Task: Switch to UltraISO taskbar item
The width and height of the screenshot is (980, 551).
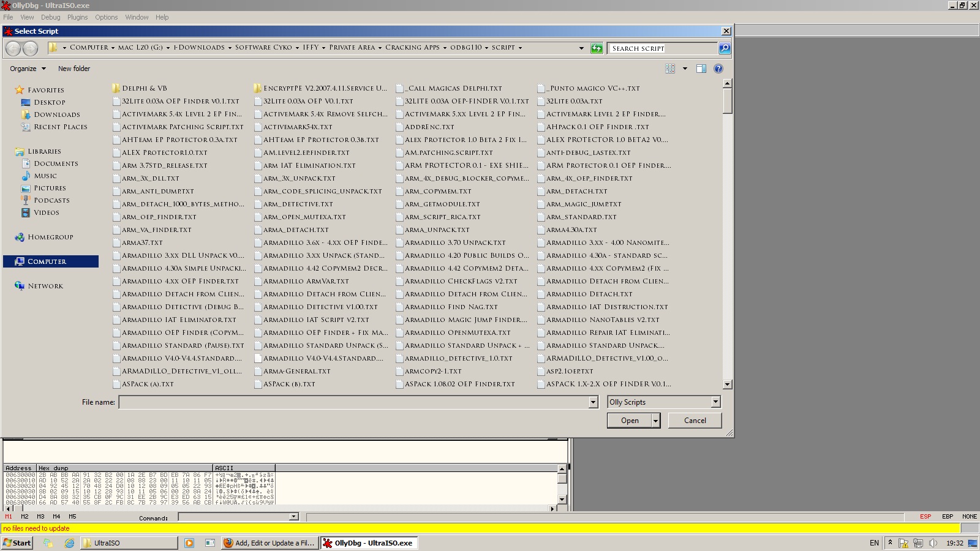Action: [x=129, y=543]
